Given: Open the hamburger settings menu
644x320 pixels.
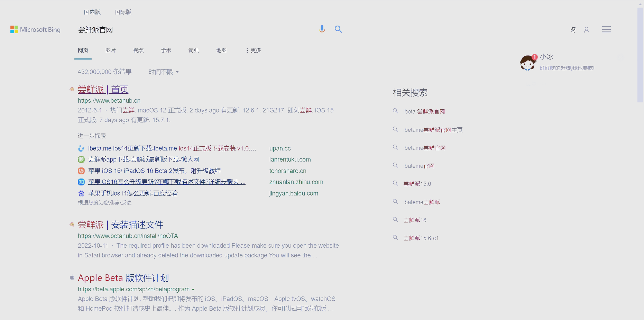Looking at the screenshot, I should 606,29.
